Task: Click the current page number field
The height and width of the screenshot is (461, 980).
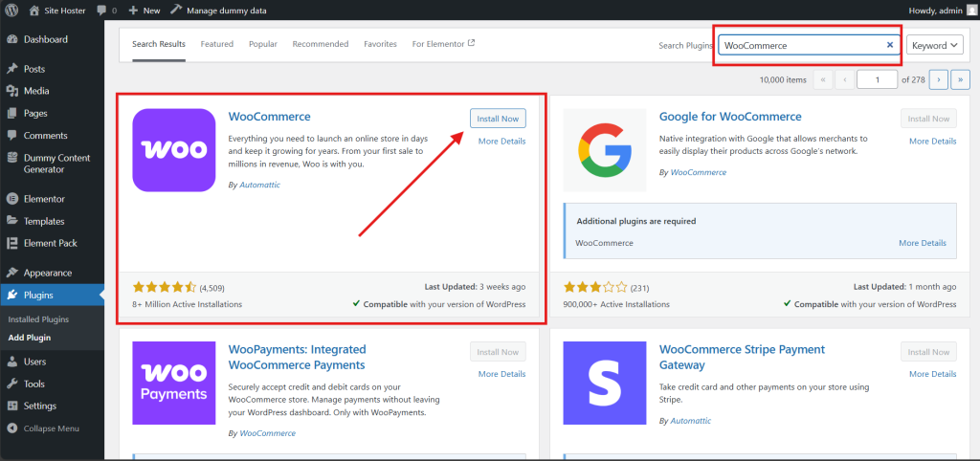Action: click(x=877, y=80)
